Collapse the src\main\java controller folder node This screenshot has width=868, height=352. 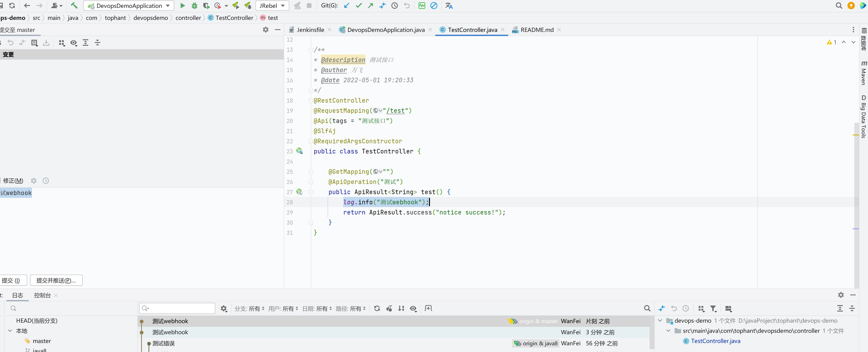(x=669, y=331)
